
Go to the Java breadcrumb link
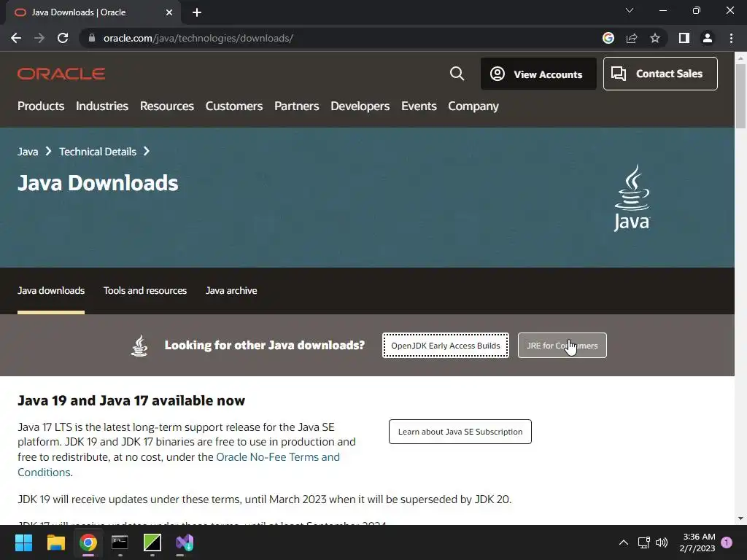pyautogui.click(x=28, y=152)
